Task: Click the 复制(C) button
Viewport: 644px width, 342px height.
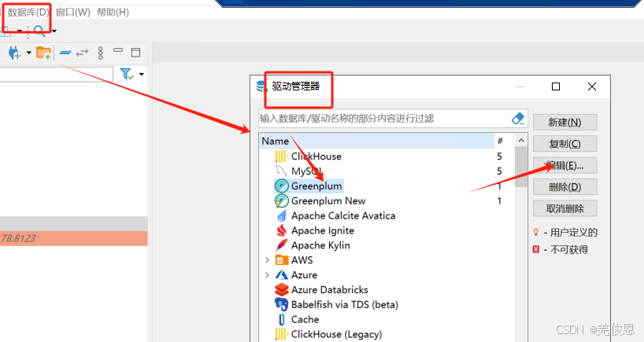Action: 564,144
